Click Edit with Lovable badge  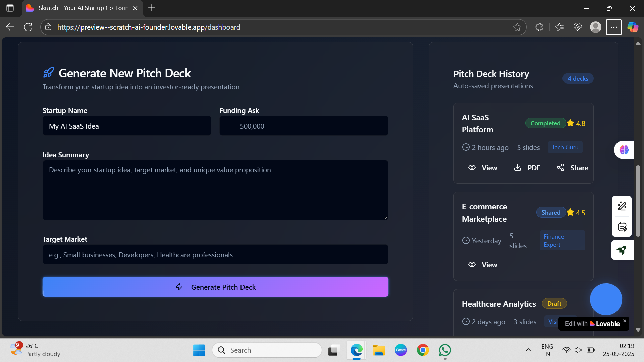592,324
